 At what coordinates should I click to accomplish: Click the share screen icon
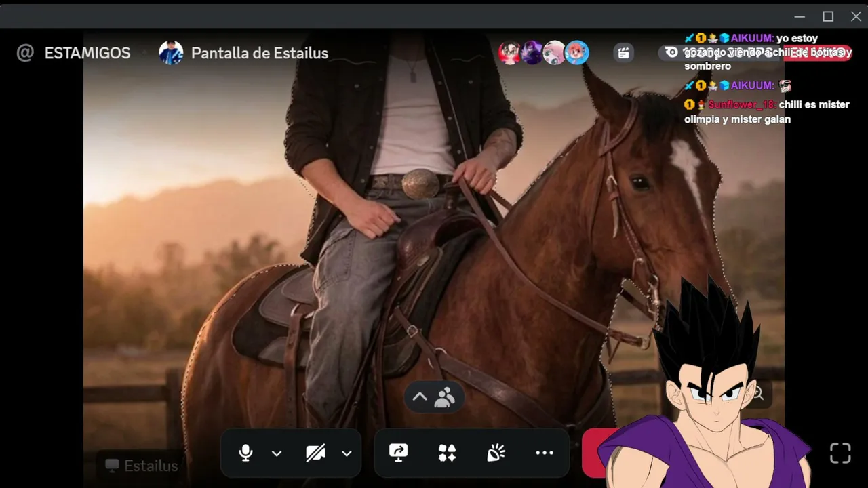pyautogui.click(x=398, y=453)
